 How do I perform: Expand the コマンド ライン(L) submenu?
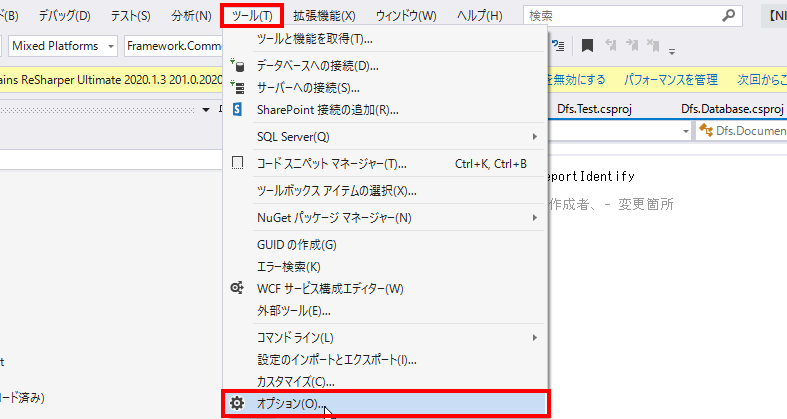coord(385,338)
